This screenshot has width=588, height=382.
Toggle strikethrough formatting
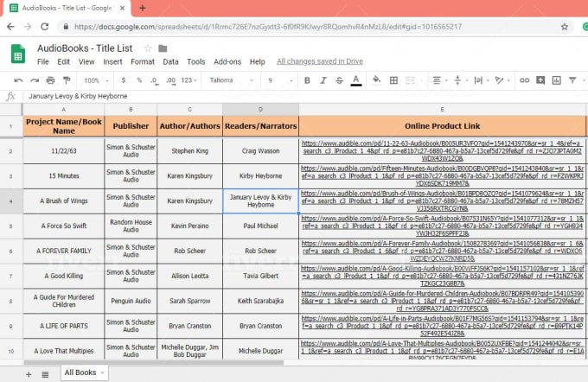point(339,80)
